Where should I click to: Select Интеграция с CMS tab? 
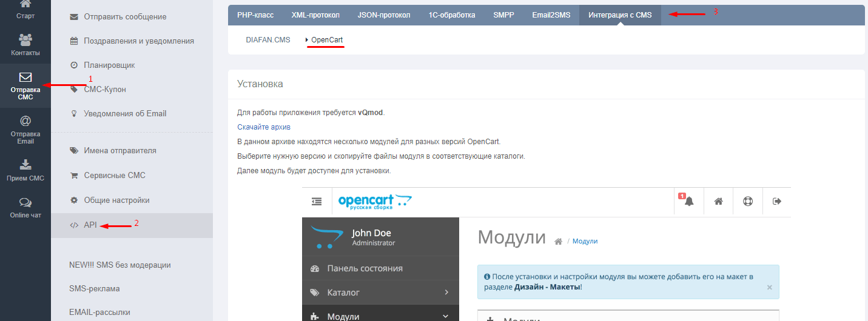pos(620,15)
